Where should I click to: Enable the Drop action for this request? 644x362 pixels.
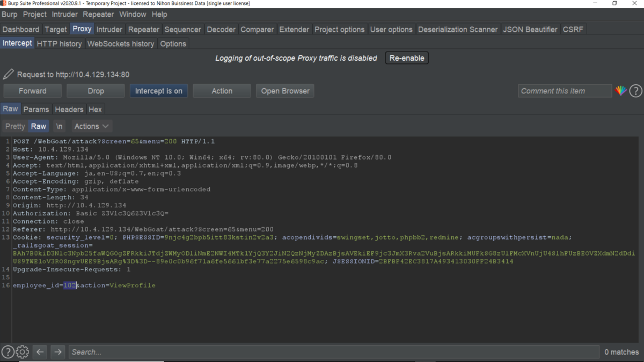95,90
